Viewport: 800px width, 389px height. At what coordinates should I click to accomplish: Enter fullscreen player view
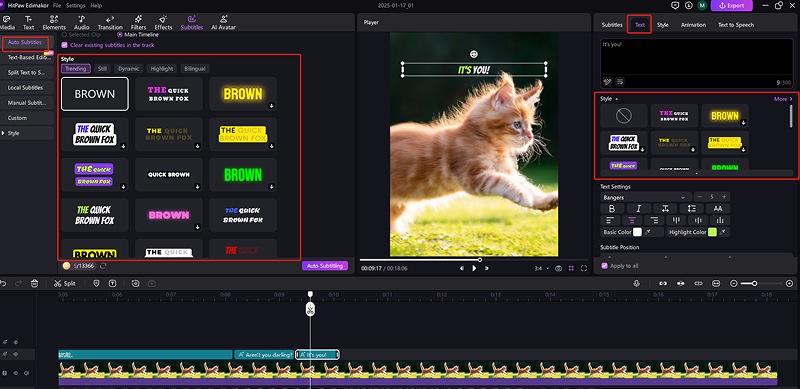584,268
